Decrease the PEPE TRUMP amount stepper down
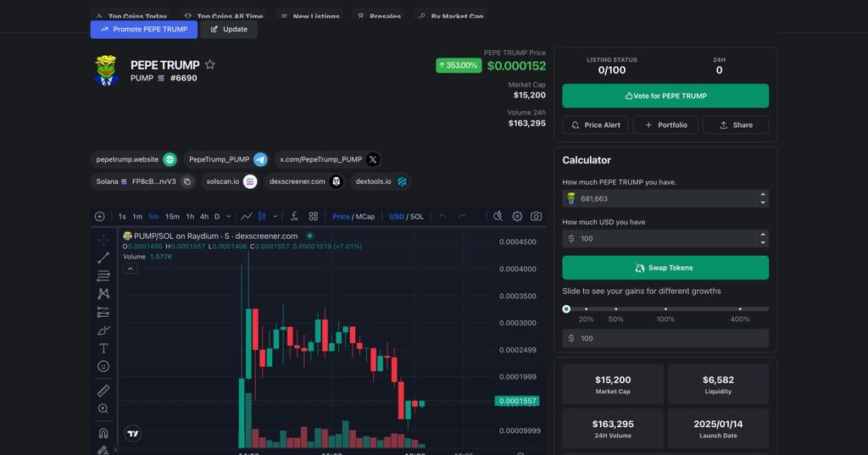Screen dimensions: 868x455 763,203
